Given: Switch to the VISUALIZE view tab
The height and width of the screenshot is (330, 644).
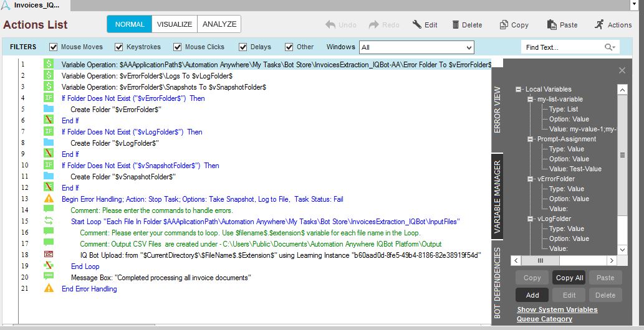Looking at the screenshot, I should tap(175, 24).
